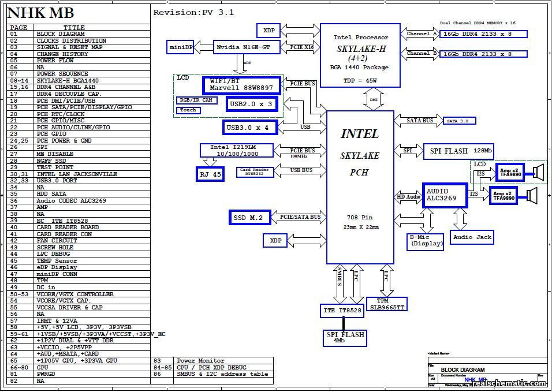
Task: Select the ITE IT8528 controller block
Action: tap(342, 311)
